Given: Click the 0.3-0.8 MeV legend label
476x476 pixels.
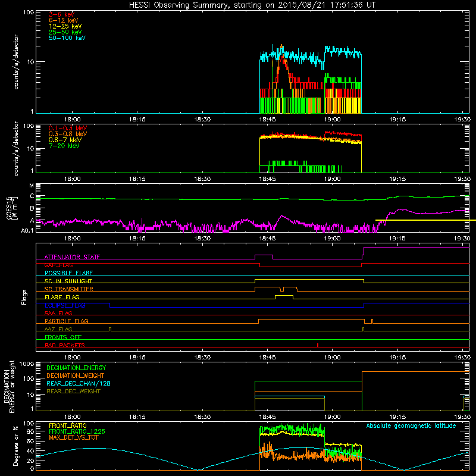Looking at the screenshot, I should [x=68, y=134].
